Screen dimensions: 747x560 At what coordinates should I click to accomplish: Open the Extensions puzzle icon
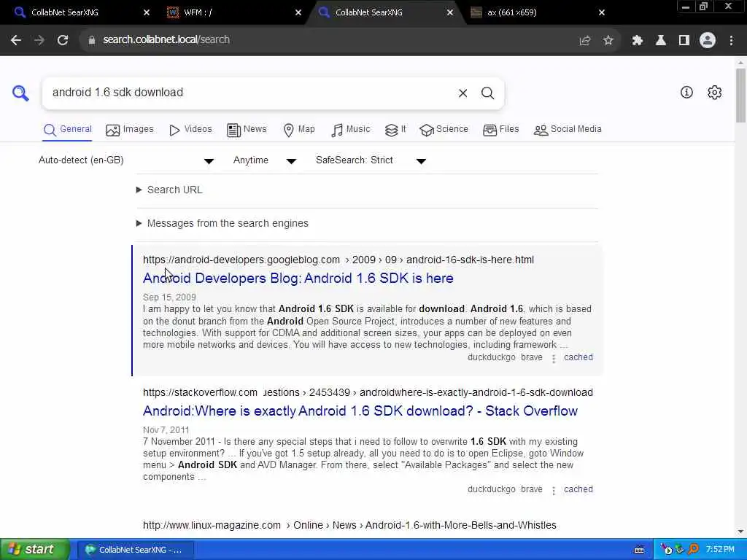pos(637,41)
